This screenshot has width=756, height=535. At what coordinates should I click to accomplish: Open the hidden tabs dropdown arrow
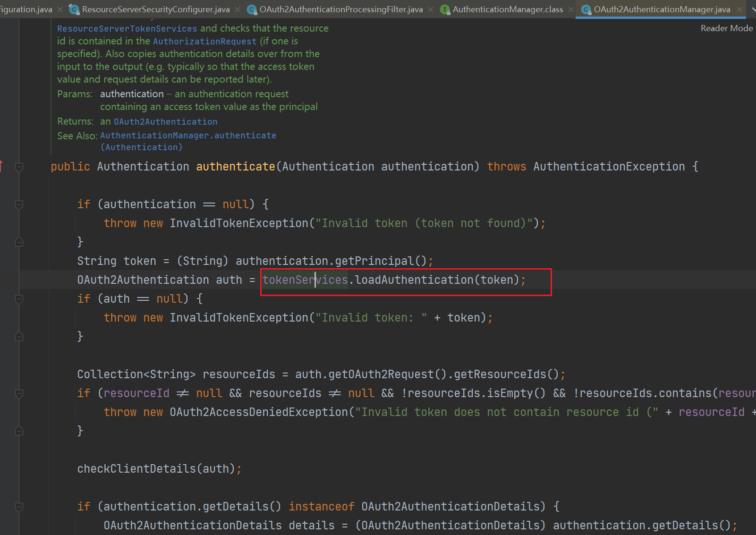tap(753, 9)
